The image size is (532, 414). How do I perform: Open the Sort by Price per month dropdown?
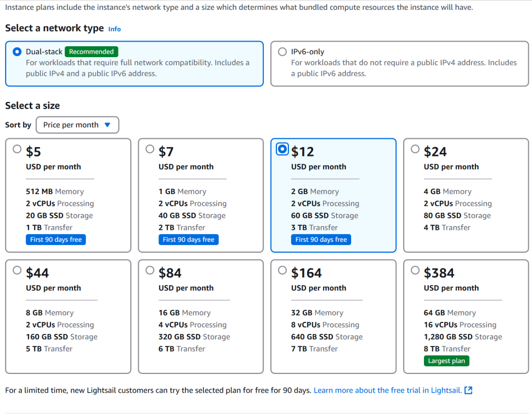[77, 125]
